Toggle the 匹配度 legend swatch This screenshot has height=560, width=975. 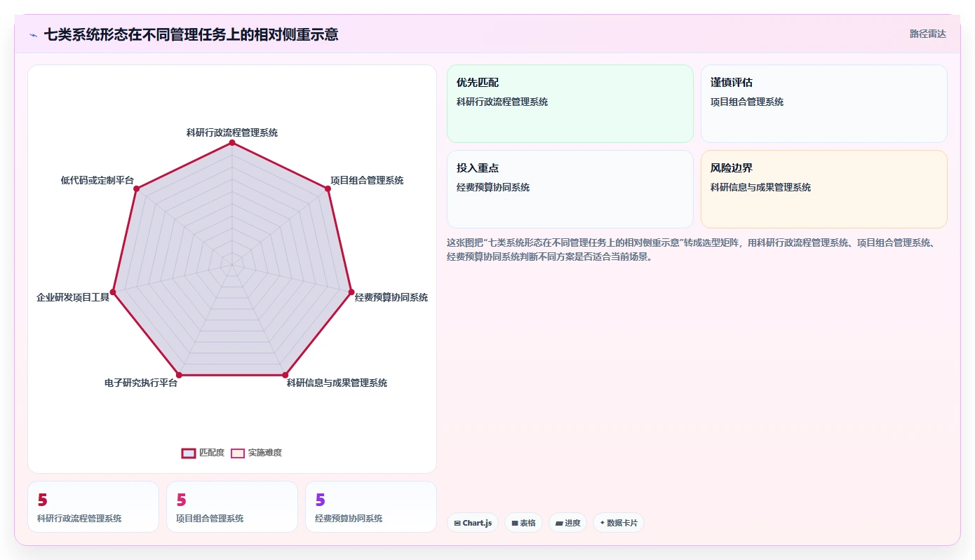coord(189,453)
